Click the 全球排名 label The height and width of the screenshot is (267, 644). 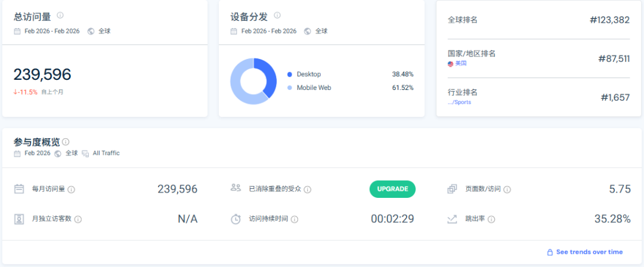[x=463, y=20]
